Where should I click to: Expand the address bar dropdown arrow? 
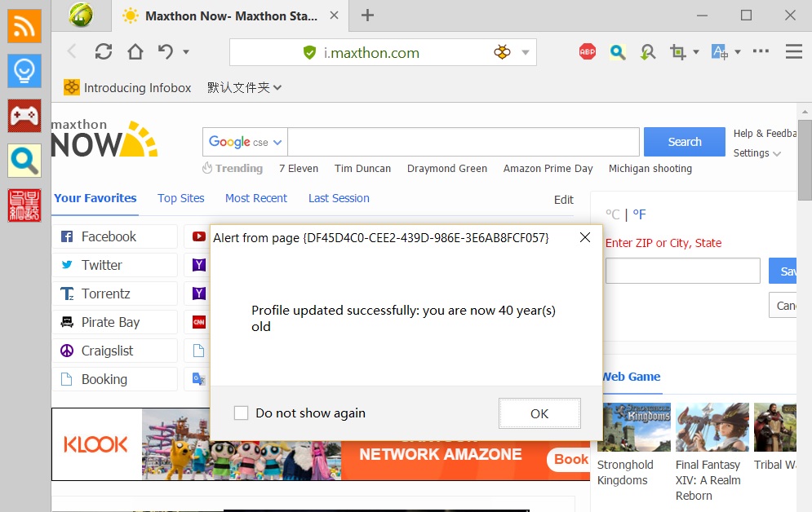click(x=526, y=52)
